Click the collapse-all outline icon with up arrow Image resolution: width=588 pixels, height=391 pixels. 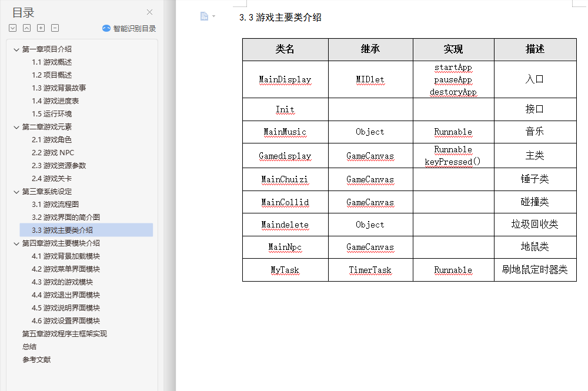[x=26, y=28]
